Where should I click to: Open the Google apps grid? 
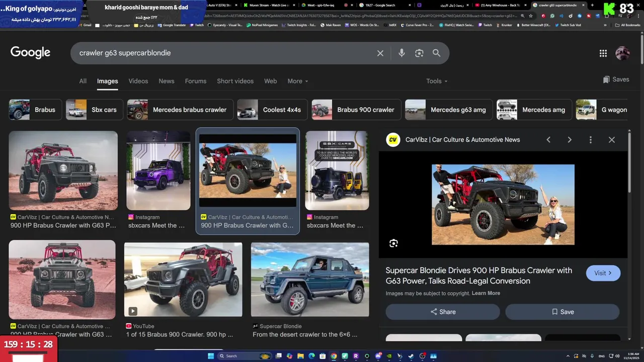coord(603,53)
